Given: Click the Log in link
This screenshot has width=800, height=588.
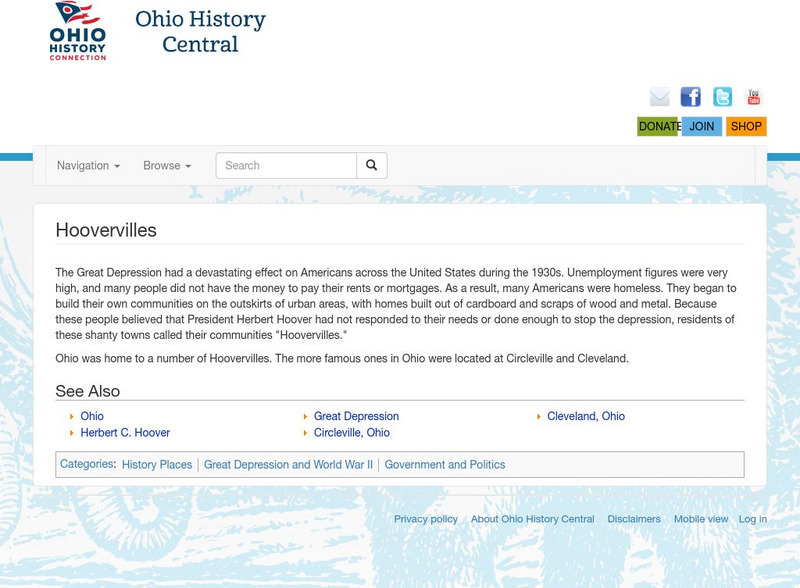Looking at the screenshot, I should pos(753,519).
